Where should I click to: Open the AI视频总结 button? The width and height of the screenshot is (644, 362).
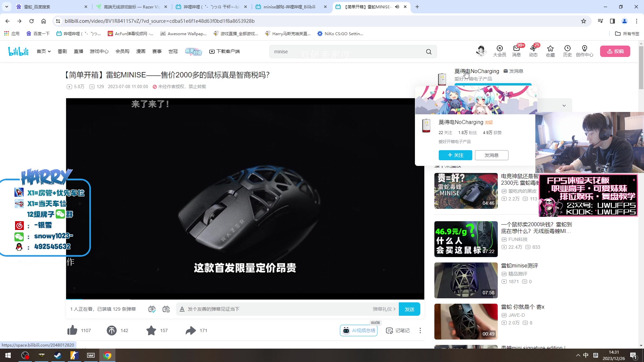coord(359,330)
